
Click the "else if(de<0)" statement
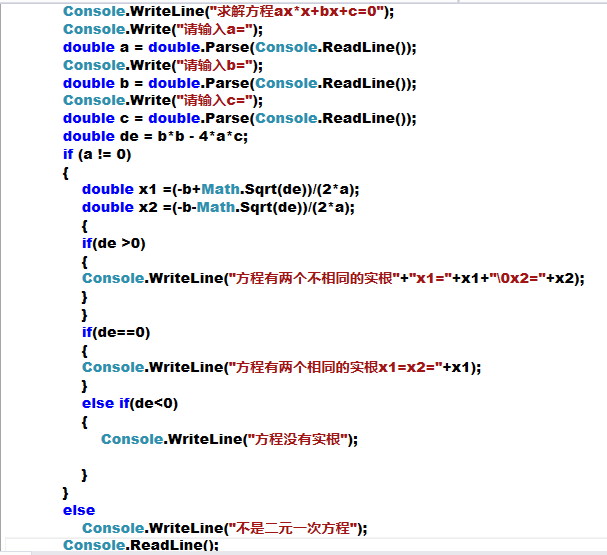(x=130, y=403)
